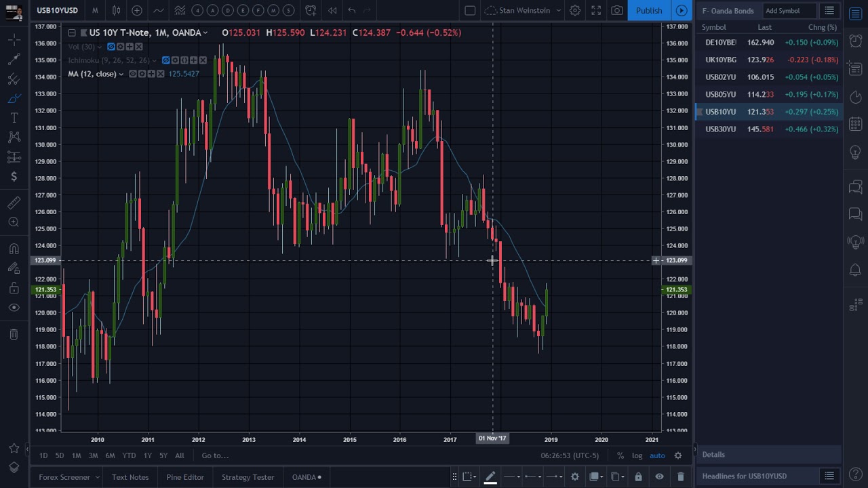Open the Pine Editor tab

pyautogui.click(x=185, y=477)
